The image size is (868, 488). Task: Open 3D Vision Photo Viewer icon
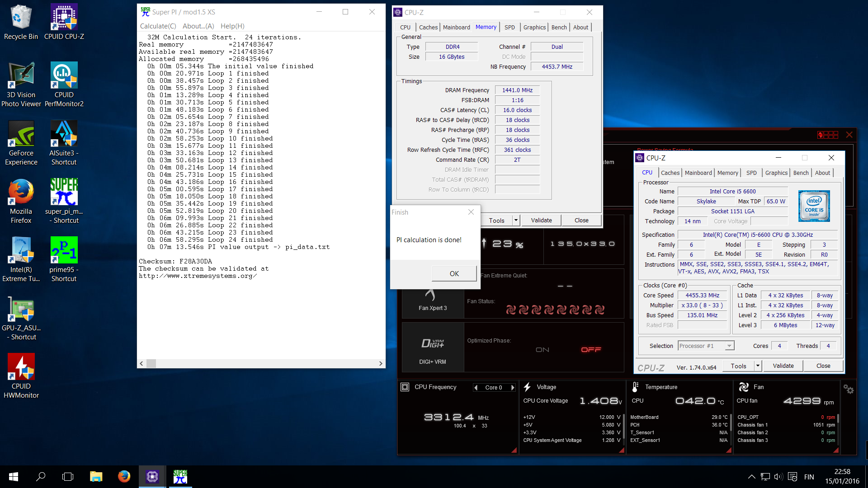21,85
